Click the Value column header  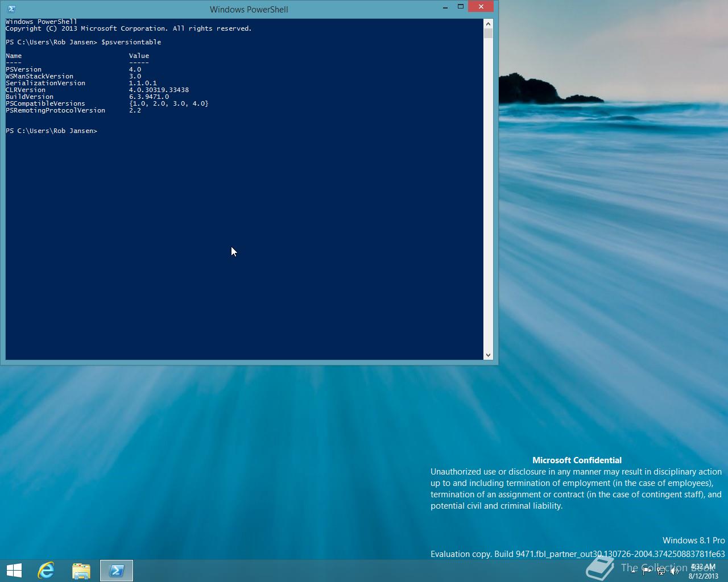(139, 56)
